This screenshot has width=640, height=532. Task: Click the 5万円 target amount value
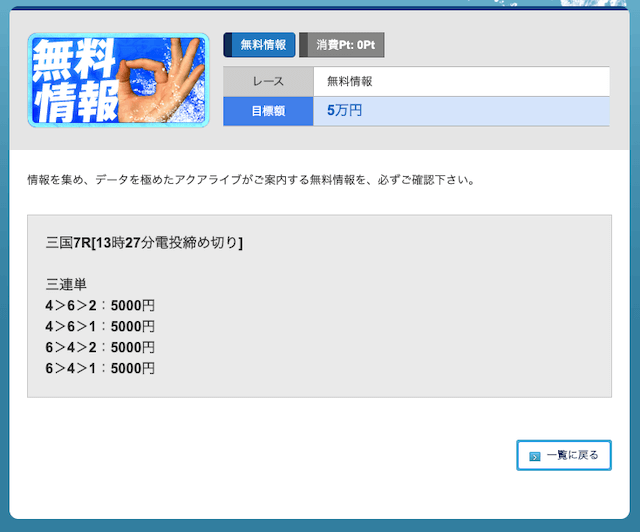coord(344,111)
